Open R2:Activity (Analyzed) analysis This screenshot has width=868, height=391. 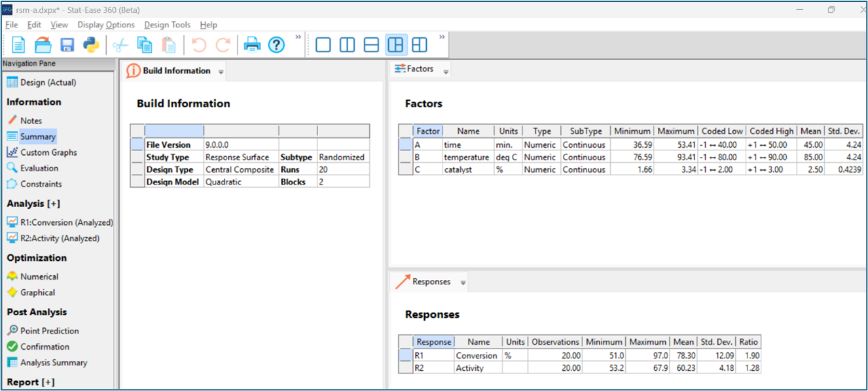point(53,238)
